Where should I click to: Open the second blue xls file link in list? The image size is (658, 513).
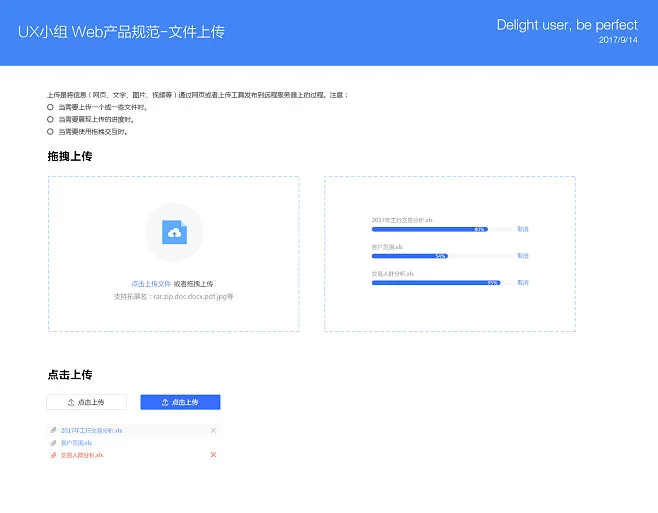click(x=76, y=443)
